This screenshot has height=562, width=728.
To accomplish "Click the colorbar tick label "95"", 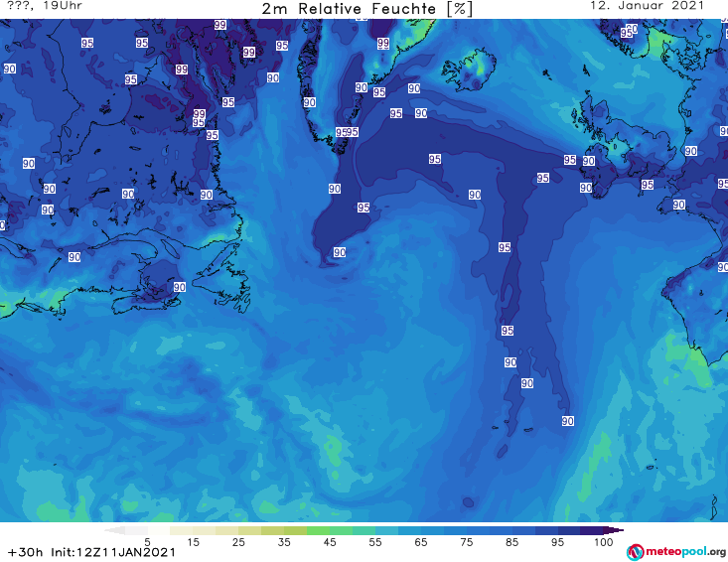I will pyautogui.click(x=557, y=542).
